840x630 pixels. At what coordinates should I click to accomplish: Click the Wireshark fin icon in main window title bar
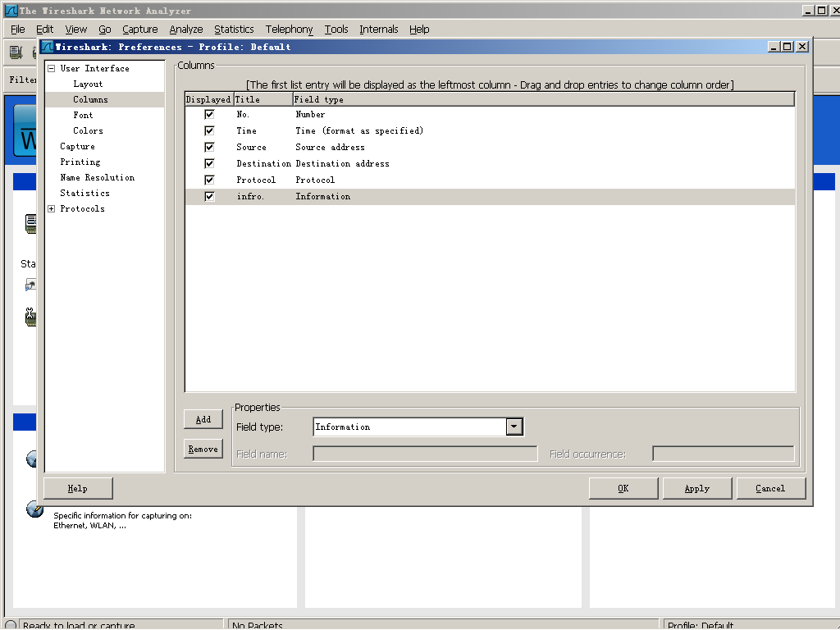(11, 10)
